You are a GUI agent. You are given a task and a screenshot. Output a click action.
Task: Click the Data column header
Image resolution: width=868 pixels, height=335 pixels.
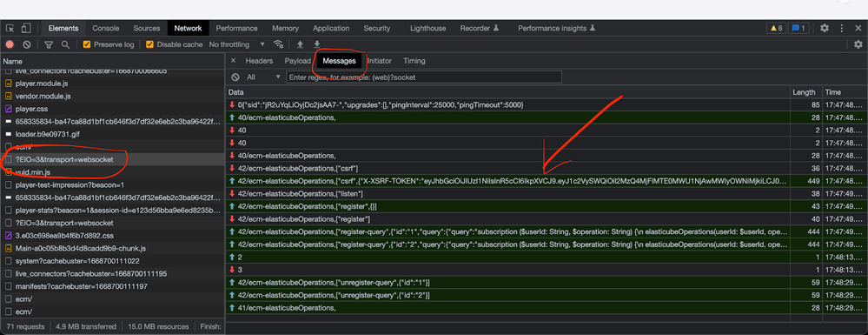pyautogui.click(x=508, y=92)
